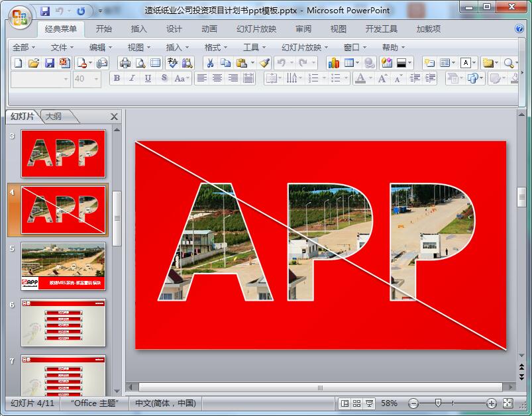The height and width of the screenshot is (416, 532).
Task: Open file with the folder icon
Action: pos(33,63)
